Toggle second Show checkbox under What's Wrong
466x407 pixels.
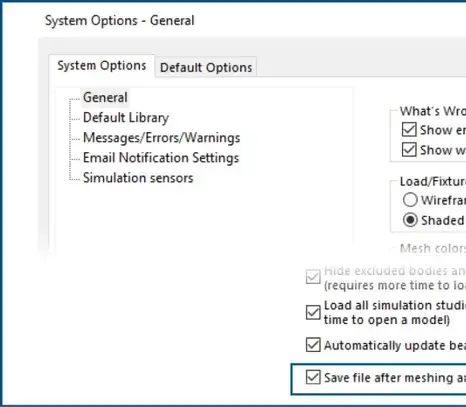[x=409, y=150]
